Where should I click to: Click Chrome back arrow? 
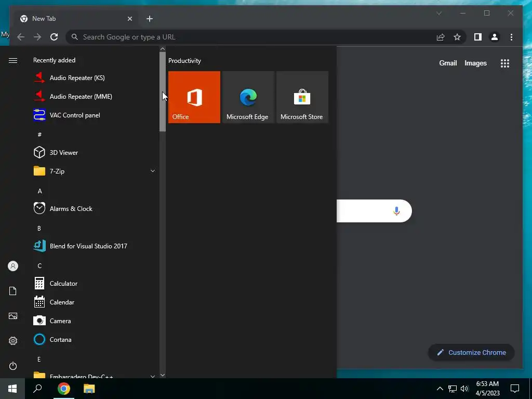click(21, 37)
